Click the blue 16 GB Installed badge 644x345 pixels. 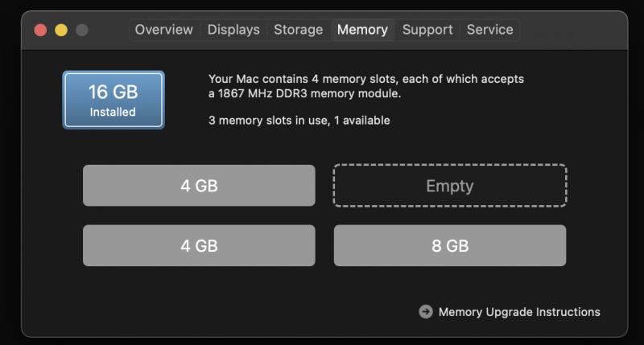pyautogui.click(x=114, y=100)
